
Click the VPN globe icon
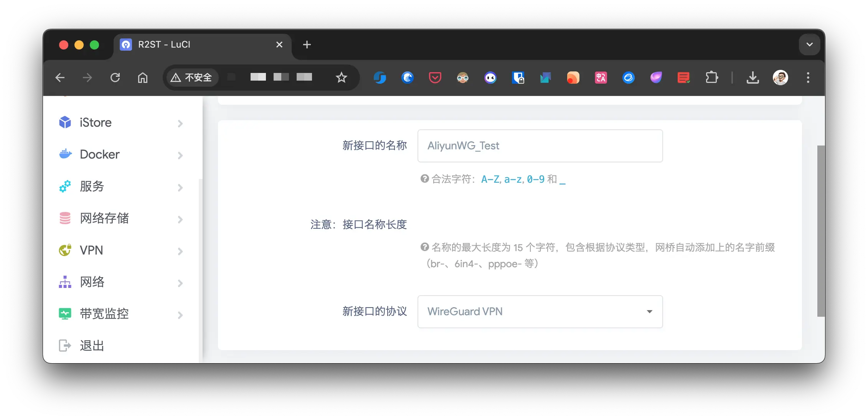coord(65,250)
